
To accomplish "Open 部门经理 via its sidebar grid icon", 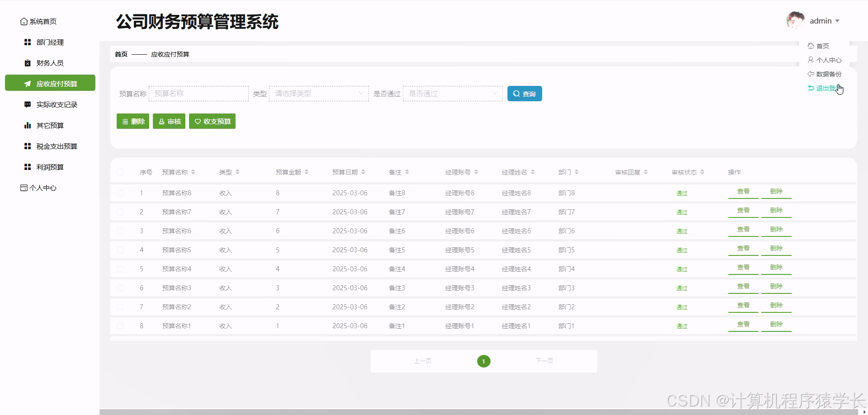I will pos(27,42).
